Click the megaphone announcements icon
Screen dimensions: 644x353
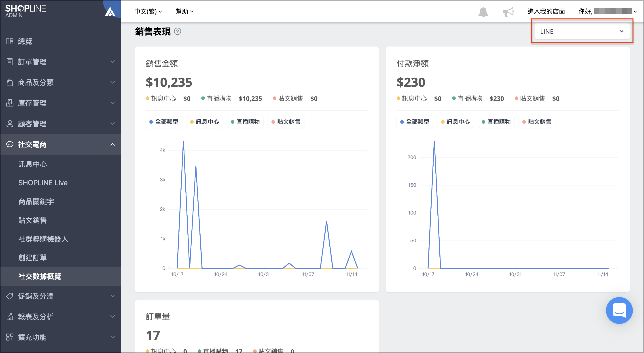(508, 12)
